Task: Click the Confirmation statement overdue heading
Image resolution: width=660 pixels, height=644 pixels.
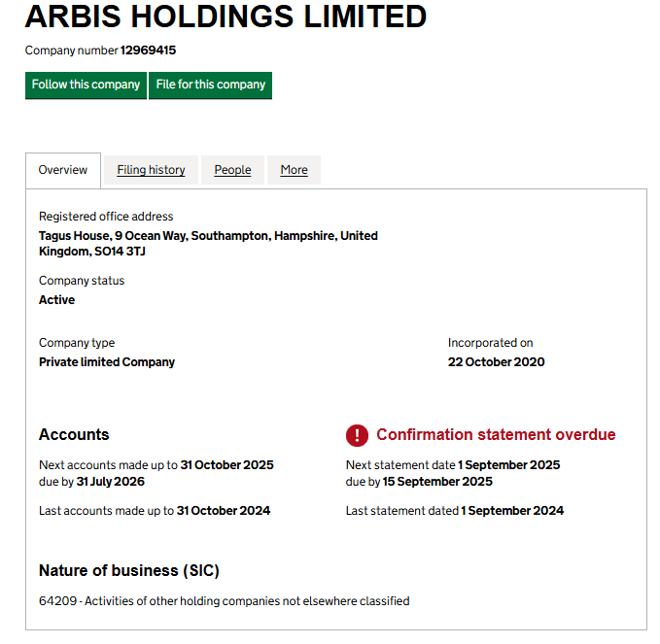Action: pos(496,435)
